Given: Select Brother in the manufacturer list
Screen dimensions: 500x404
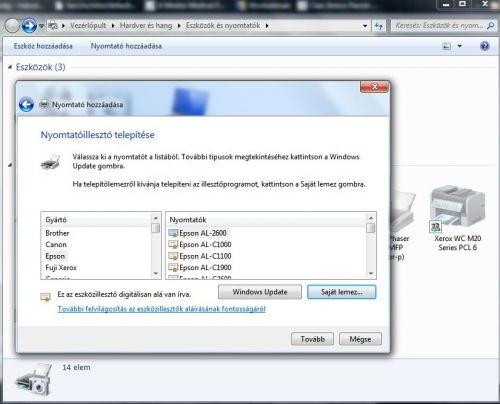Looking at the screenshot, I should click(57, 233).
